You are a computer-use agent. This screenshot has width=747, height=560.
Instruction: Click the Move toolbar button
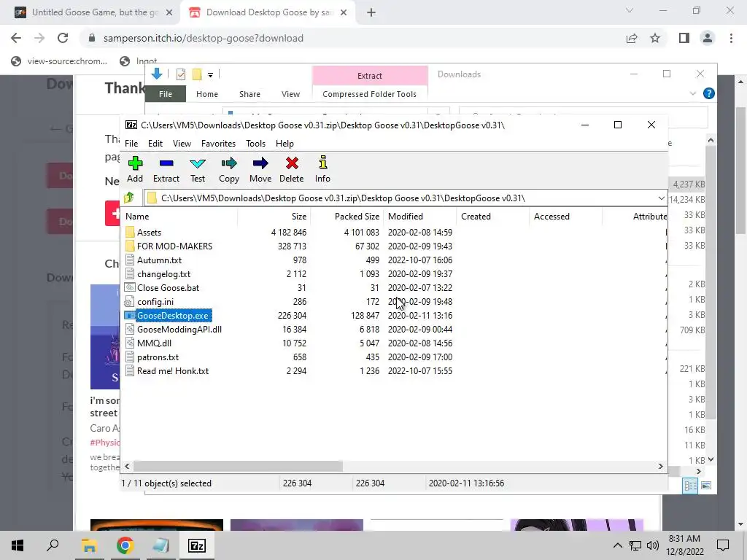(260, 169)
